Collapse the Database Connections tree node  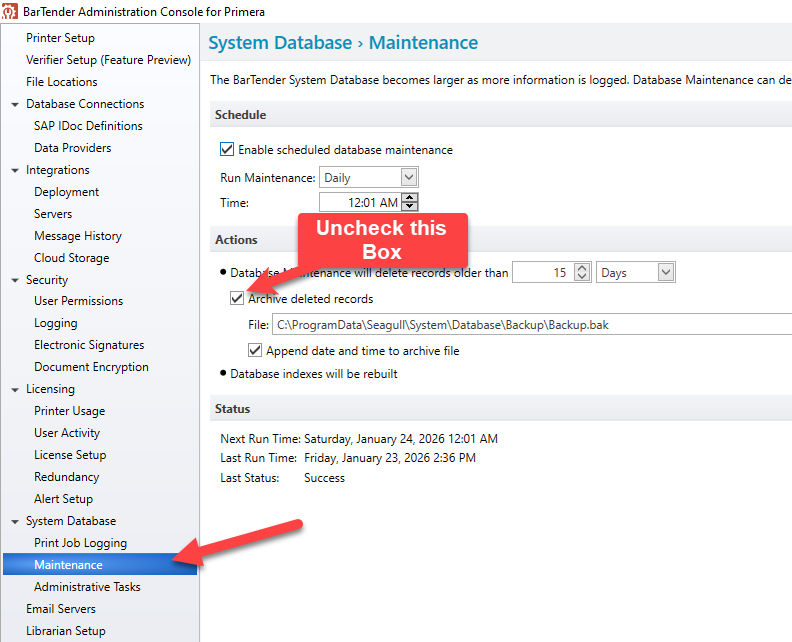point(15,104)
